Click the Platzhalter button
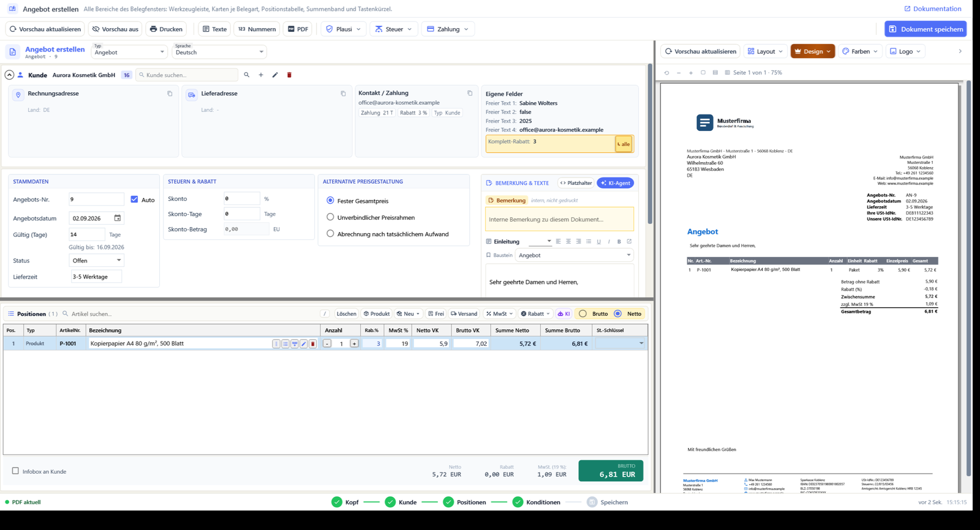The image size is (980, 530). coord(576,183)
